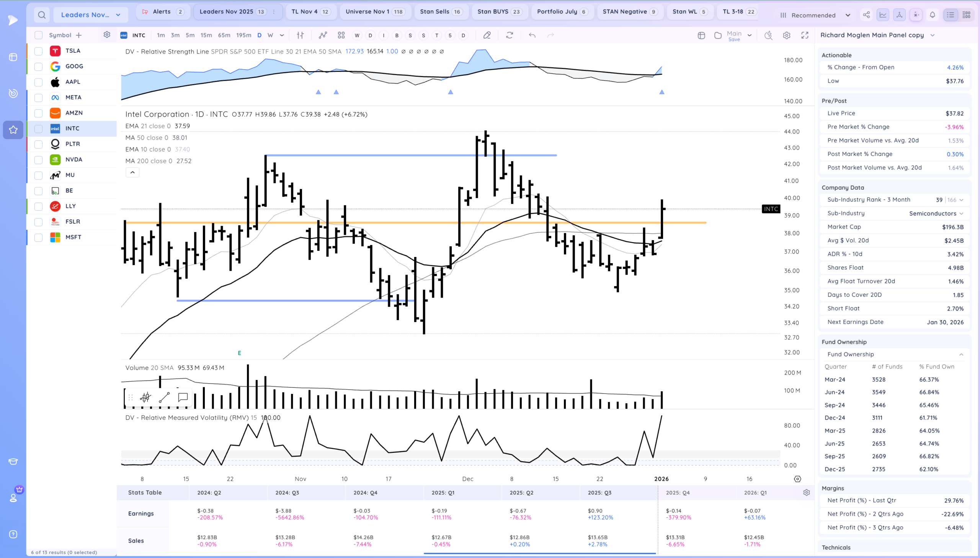Check the NVDA row checkbox

tap(38, 160)
